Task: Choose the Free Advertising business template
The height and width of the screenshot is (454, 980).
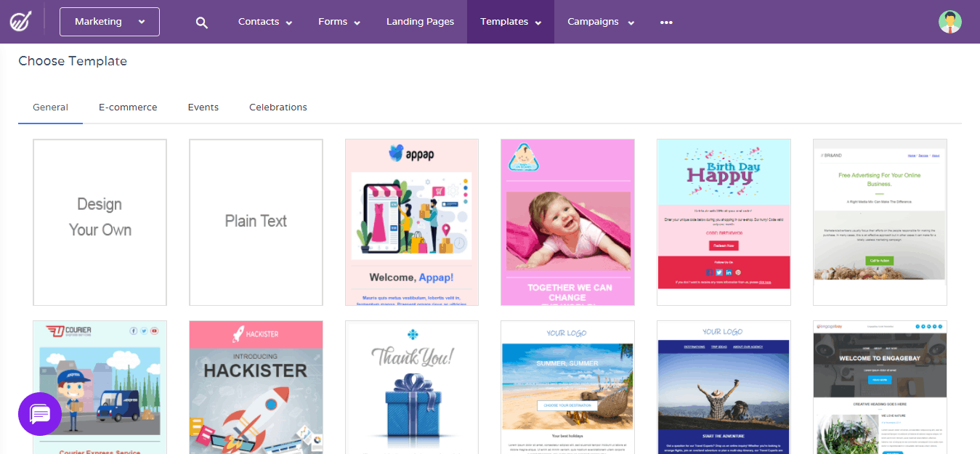Action: point(880,222)
